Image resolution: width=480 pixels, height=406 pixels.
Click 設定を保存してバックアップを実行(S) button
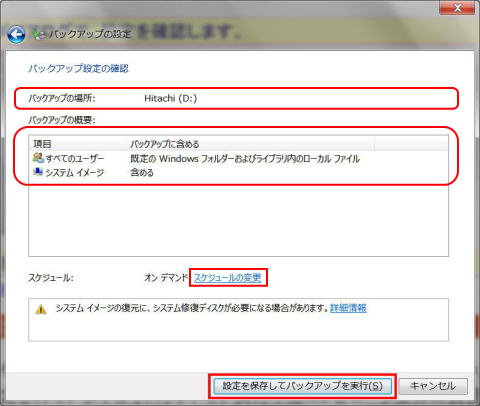click(302, 386)
